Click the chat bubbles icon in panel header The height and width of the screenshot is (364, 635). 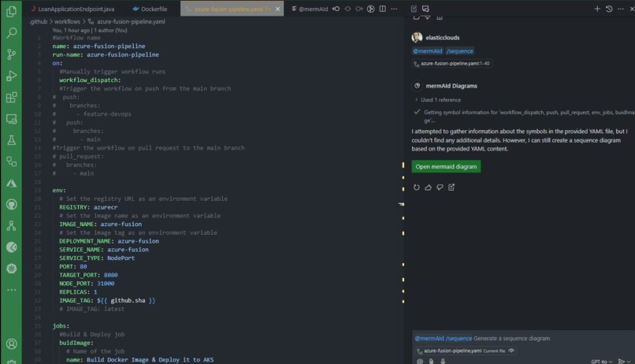point(425,9)
